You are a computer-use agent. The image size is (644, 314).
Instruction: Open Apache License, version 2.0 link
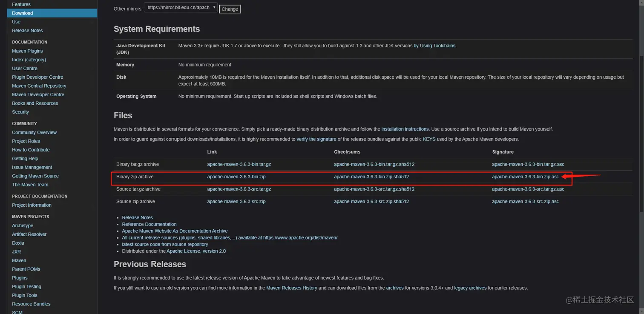pos(196,251)
